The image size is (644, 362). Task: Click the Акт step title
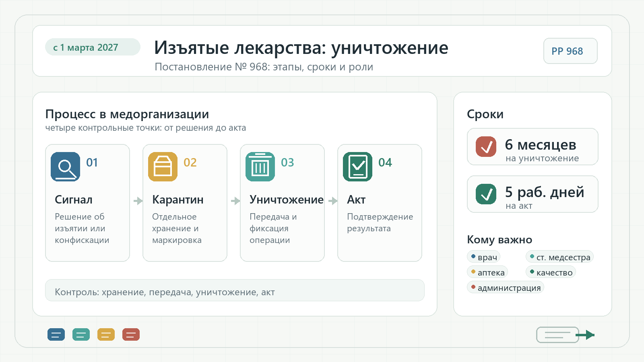(356, 200)
